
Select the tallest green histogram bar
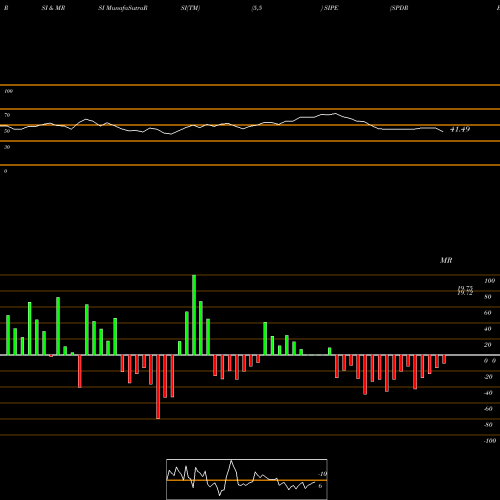tap(194, 315)
